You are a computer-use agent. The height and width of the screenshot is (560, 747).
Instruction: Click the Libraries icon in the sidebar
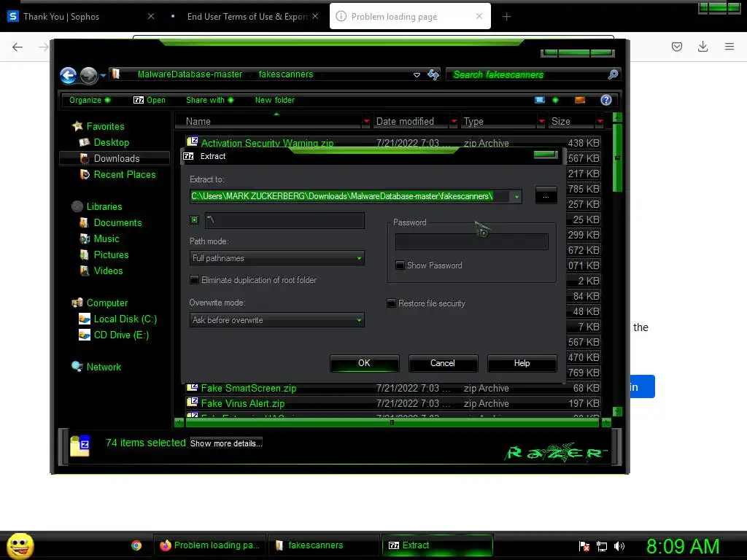(77, 206)
